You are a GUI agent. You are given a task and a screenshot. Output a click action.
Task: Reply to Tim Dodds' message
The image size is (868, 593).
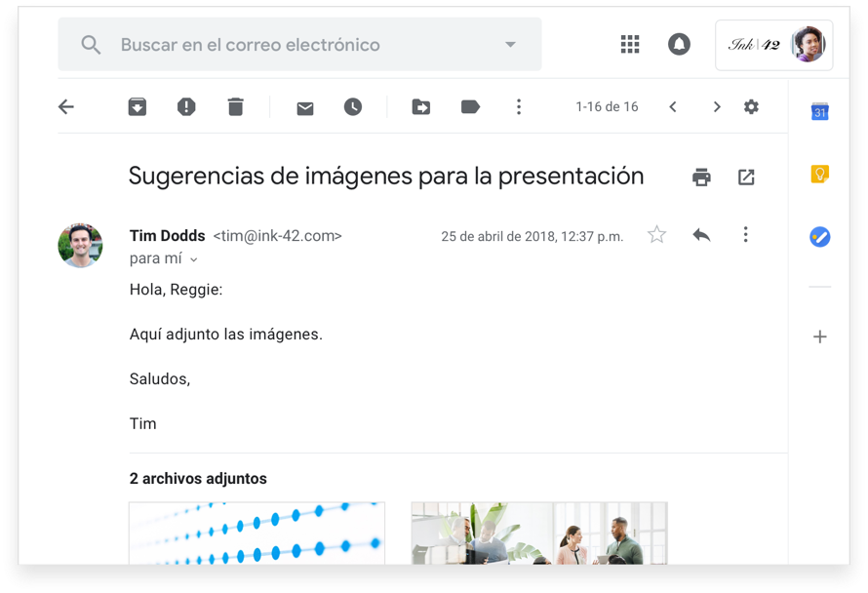(701, 234)
